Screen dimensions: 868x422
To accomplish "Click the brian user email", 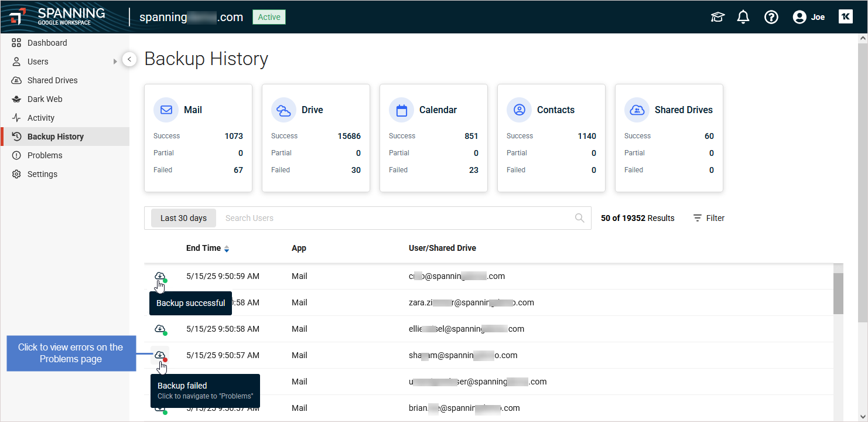I will click(464, 408).
